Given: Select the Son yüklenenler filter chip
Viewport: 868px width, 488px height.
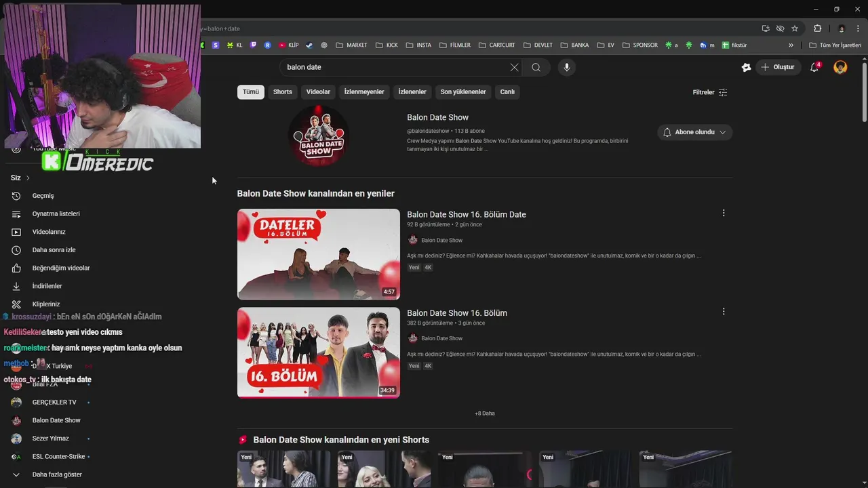Looking at the screenshot, I should pos(463,92).
